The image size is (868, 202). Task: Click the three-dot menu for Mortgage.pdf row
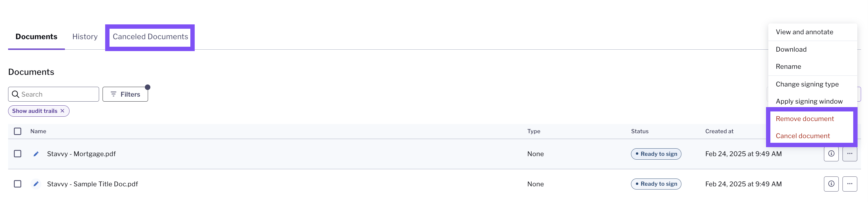coord(850,154)
